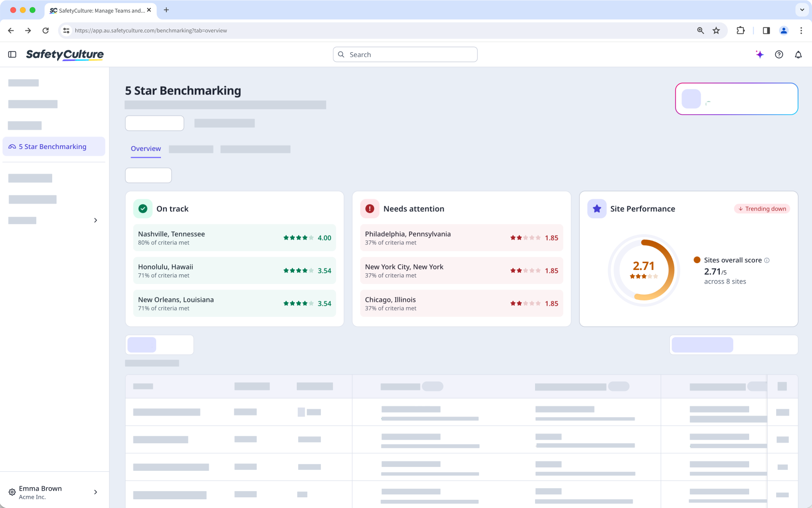Switch to the Overview tab
The image size is (812, 508).
(x=145, y=149)
